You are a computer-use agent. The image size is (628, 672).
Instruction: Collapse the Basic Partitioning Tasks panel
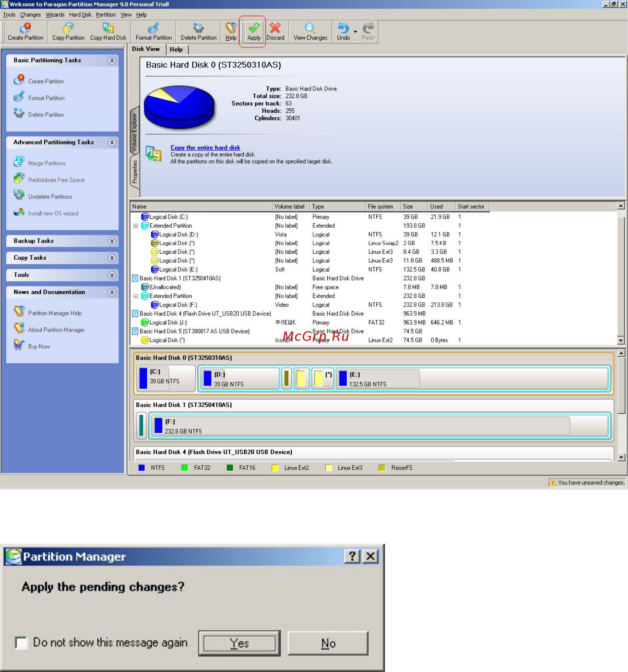click(112, 60)
